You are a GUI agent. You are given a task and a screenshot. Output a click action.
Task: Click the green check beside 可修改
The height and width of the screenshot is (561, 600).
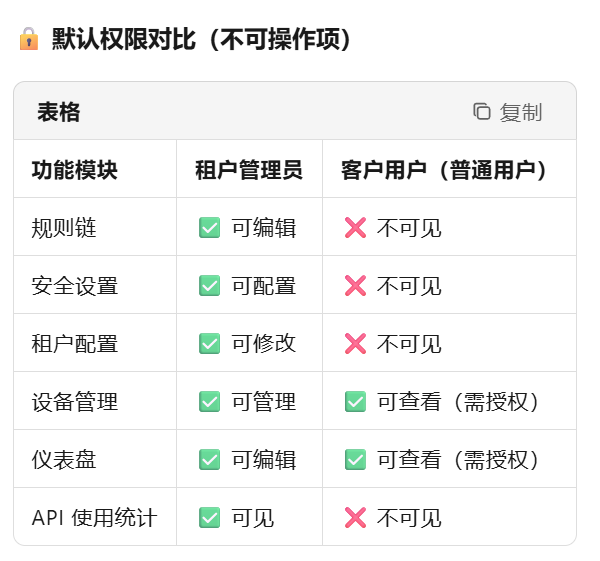[x=210, y=344]
